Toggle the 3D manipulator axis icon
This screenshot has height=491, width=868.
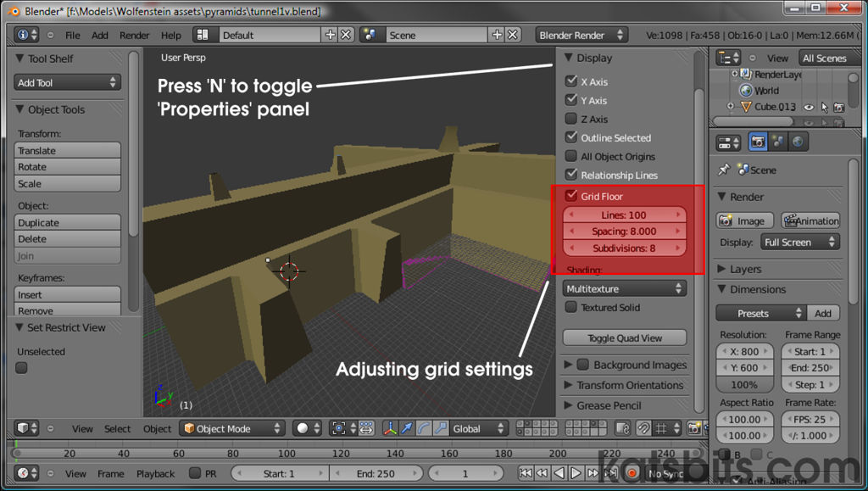390,428
